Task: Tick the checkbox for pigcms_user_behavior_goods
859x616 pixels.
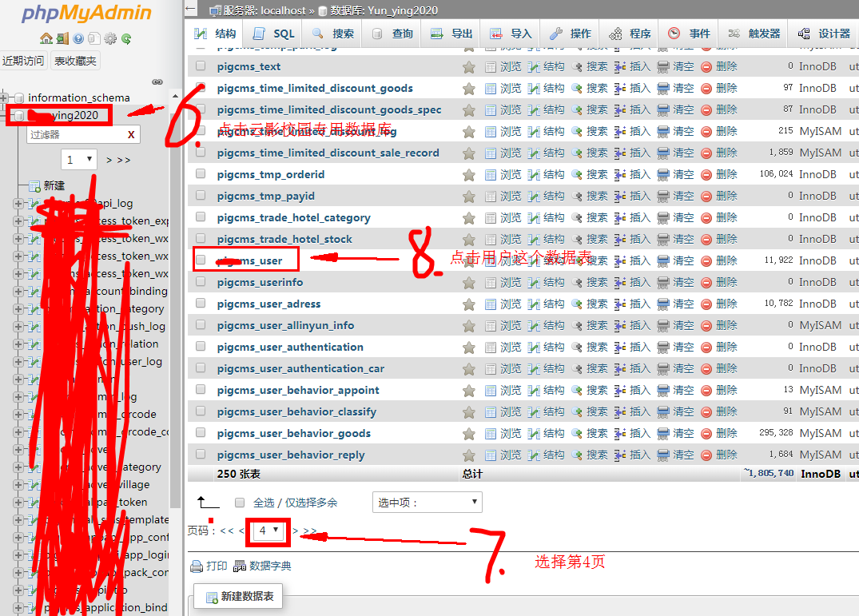Action: pyautogui.click(x=201, y=432)
